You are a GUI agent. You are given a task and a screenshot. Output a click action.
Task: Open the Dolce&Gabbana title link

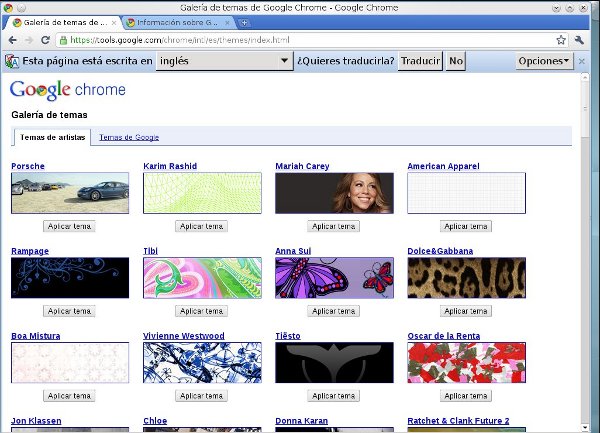point(440,251)
